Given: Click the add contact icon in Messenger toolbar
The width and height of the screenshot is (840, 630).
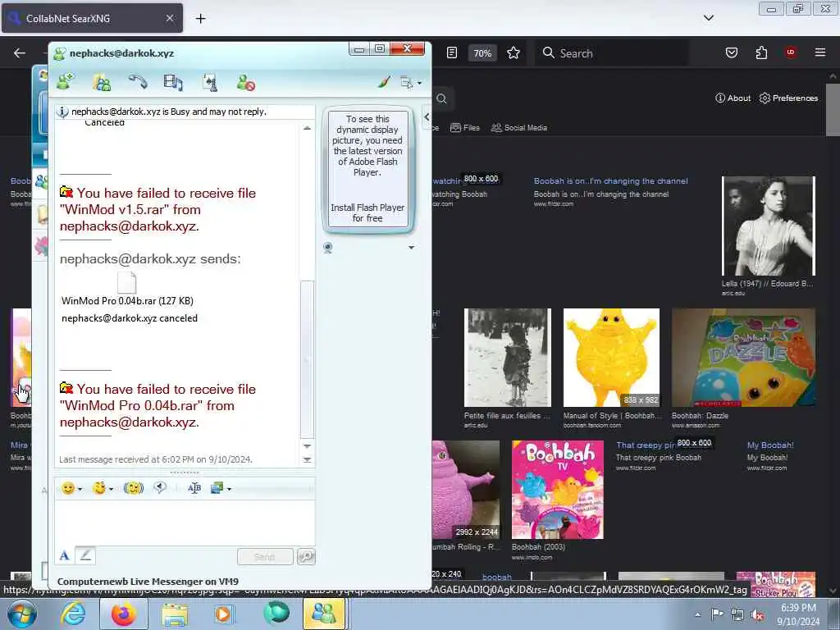Looking at the screenshot, I should coord(66,82).
